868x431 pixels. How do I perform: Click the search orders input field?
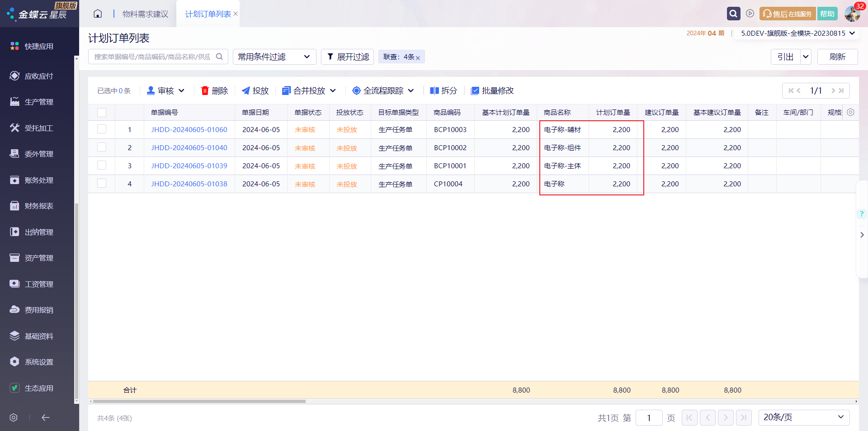(x=158, y=57)
